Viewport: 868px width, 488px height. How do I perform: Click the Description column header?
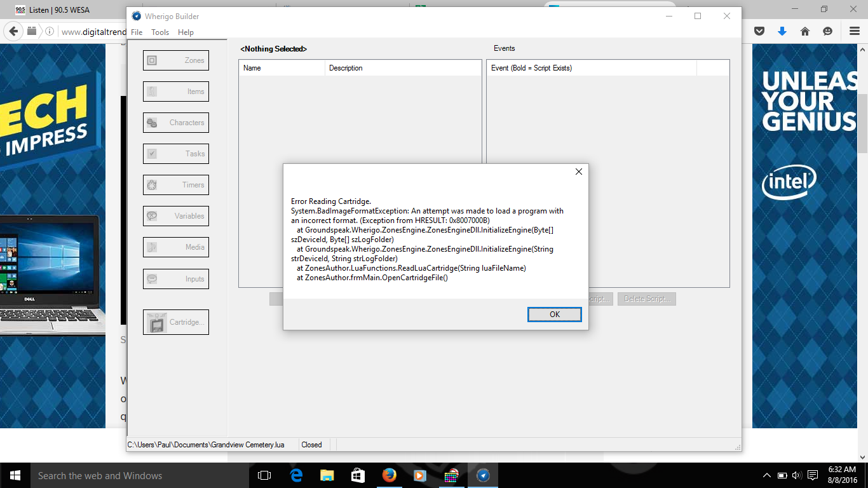click(x=403, y=68)
